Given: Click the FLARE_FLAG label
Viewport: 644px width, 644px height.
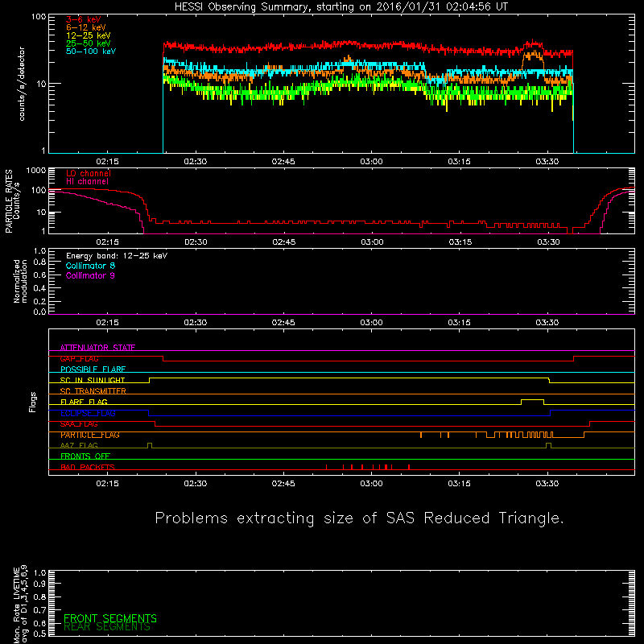Looking at the screenshot, I should click(84, 402).
